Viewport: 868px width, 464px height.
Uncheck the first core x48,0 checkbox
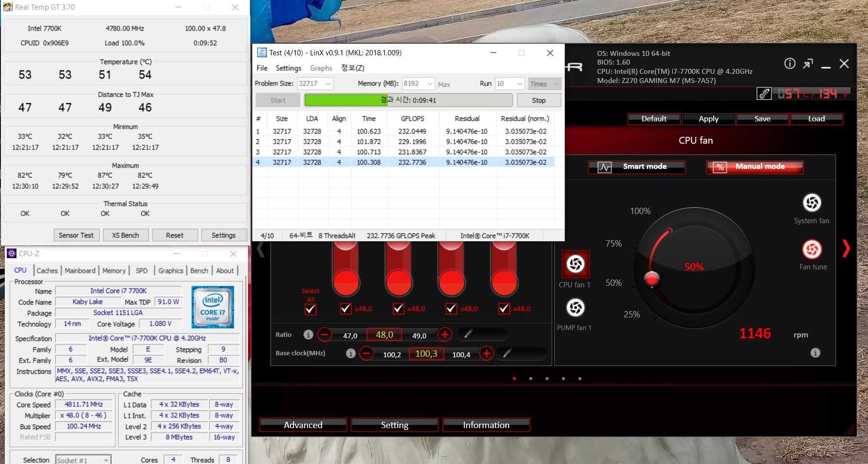(x=345, y=309)
